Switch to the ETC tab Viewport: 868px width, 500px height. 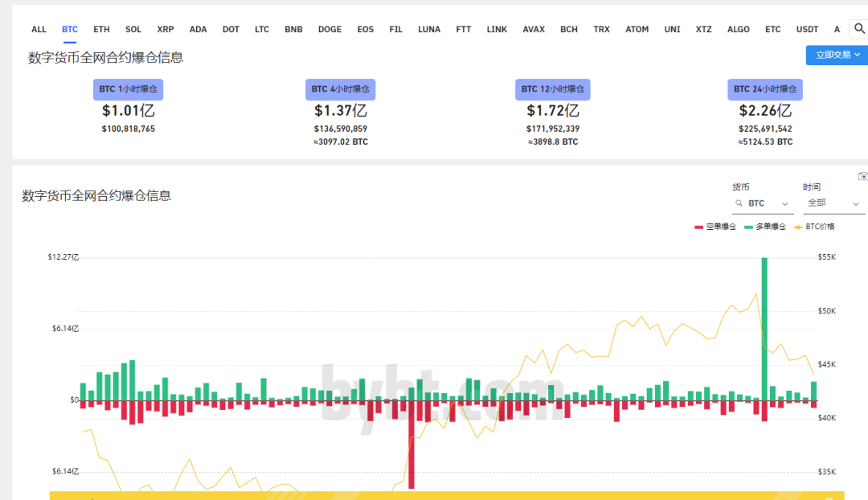point(773,30)
